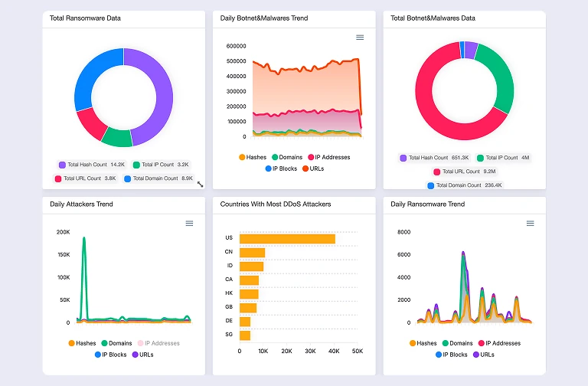Screen dimensions: 588x386
Task: Toggle IP Blocks series in Daily Attackers Trend legend
Action: click(110, 355)
